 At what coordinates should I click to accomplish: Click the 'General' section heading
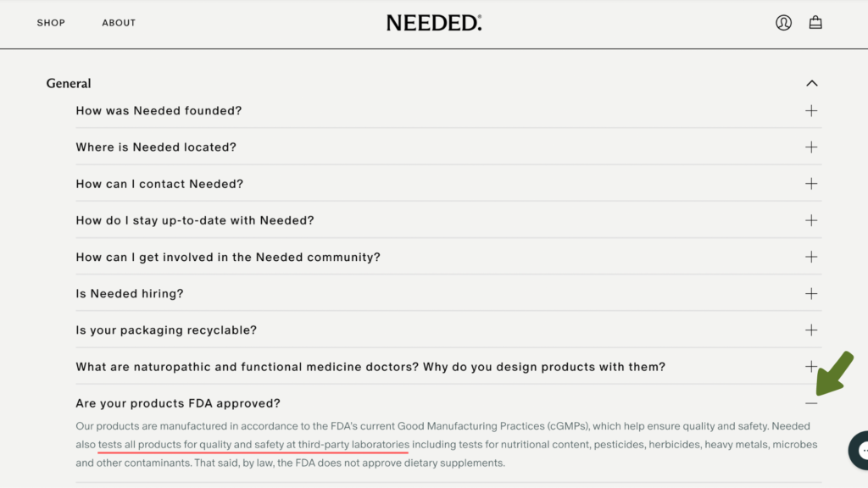(x=69, y=83)
